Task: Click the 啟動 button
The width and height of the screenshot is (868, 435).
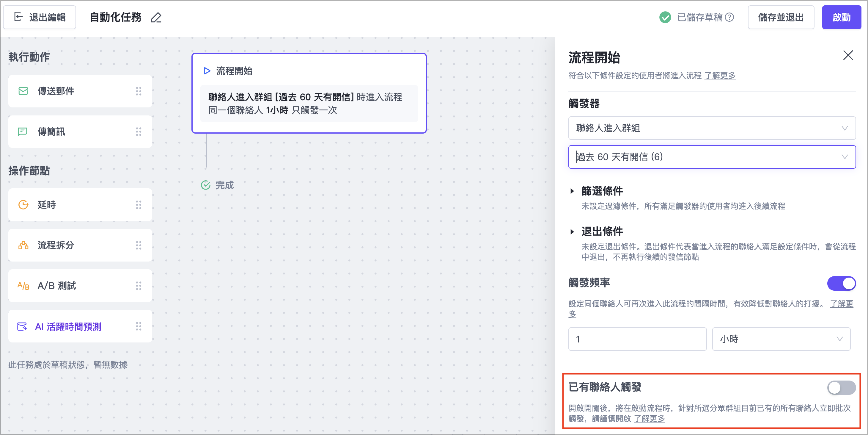Action: click(x=841, y=18)
